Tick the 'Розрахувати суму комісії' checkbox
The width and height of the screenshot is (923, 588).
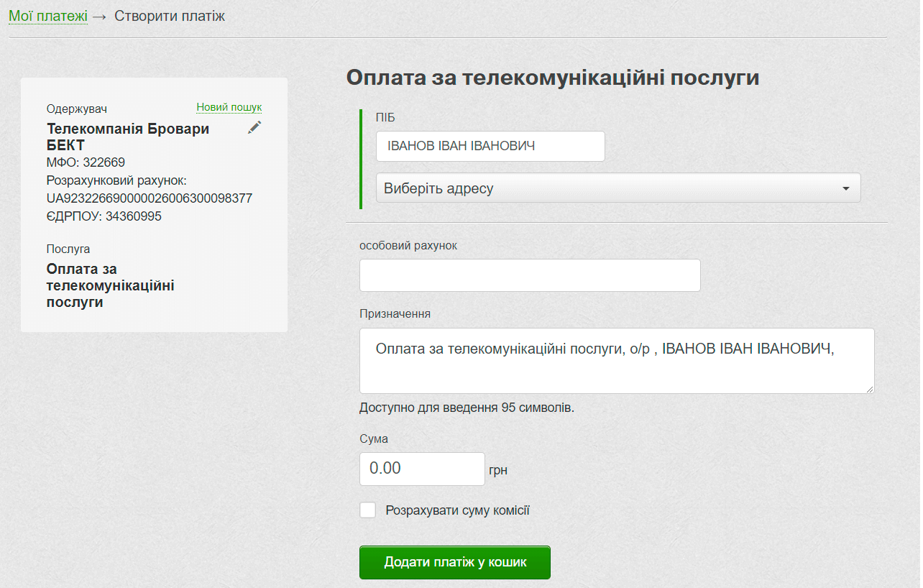[367, 510]
